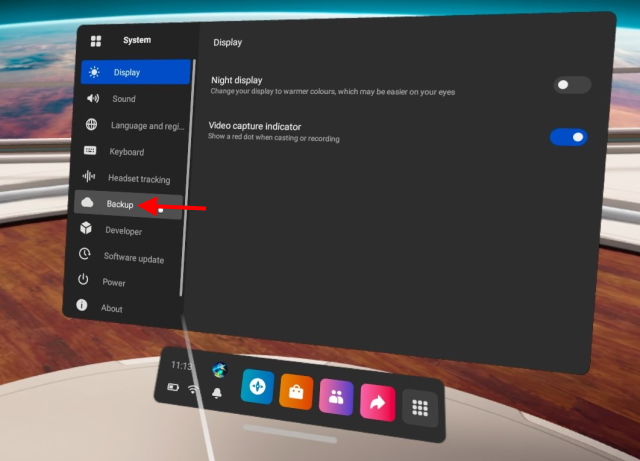
Task: Click the System header title
Action: [x=137, y=40]
